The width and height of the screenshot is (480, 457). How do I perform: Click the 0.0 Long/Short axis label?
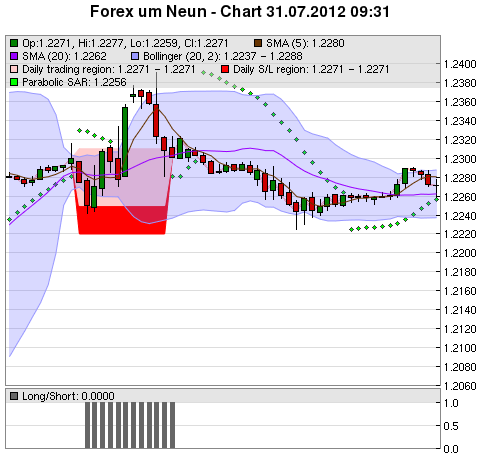click(x=451, y=449)
